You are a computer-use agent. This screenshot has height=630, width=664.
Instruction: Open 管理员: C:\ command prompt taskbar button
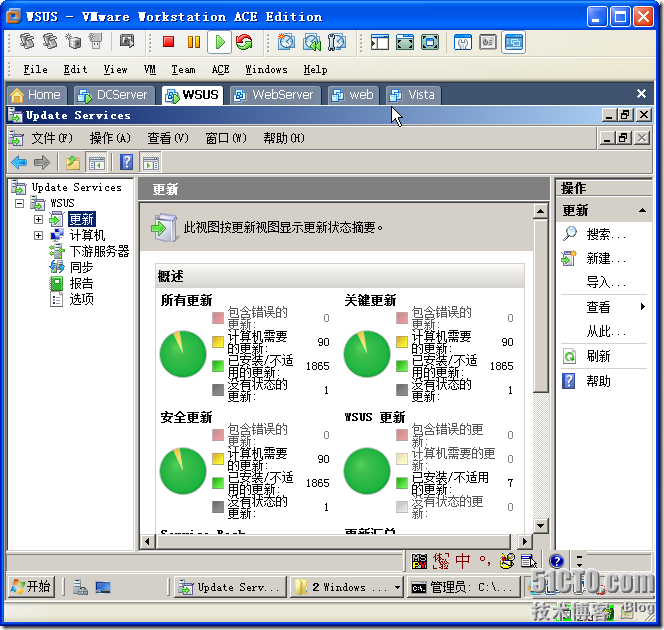click(463, 587)
